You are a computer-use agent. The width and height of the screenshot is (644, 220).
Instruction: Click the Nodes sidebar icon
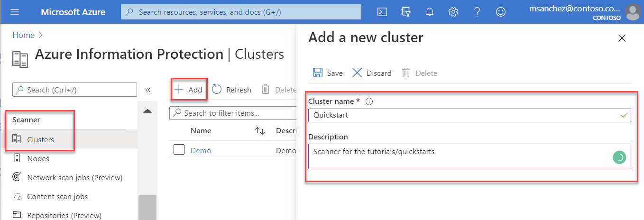17,158
